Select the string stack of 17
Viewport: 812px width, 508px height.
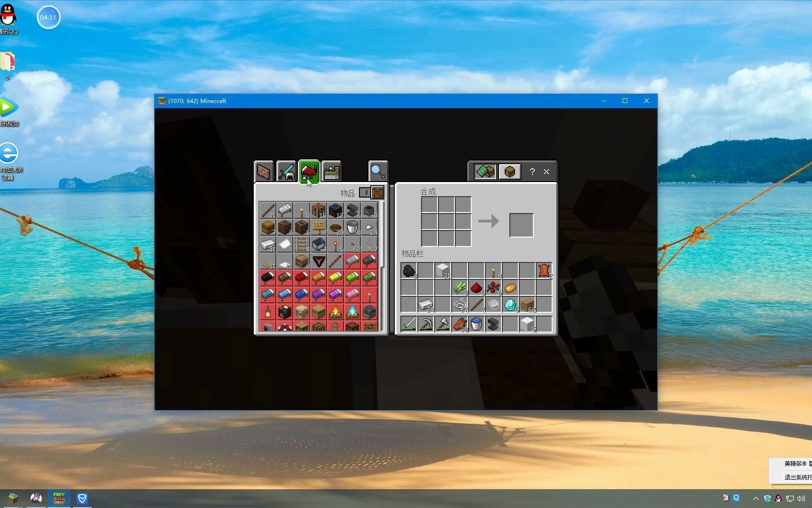(460, 305)
